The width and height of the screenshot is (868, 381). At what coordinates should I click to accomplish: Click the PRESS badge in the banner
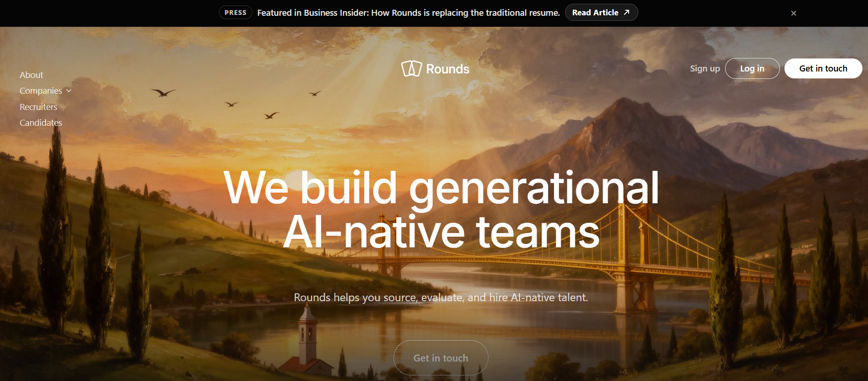pos(235,13)
